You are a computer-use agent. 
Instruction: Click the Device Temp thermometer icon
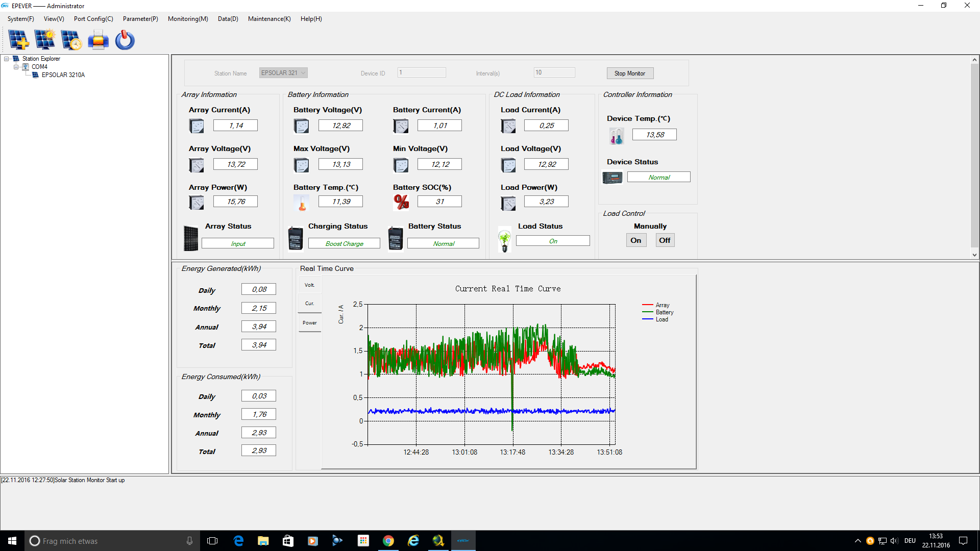(x=616, y=136)
